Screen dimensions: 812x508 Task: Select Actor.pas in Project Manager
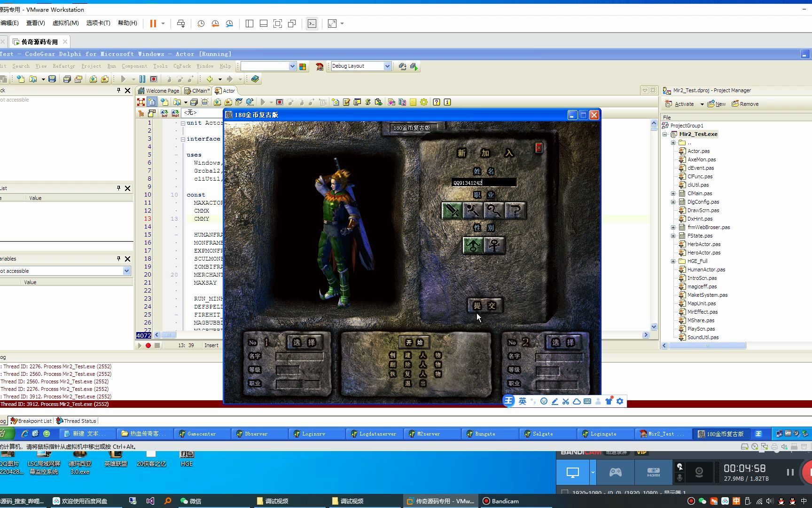[698, 151]
